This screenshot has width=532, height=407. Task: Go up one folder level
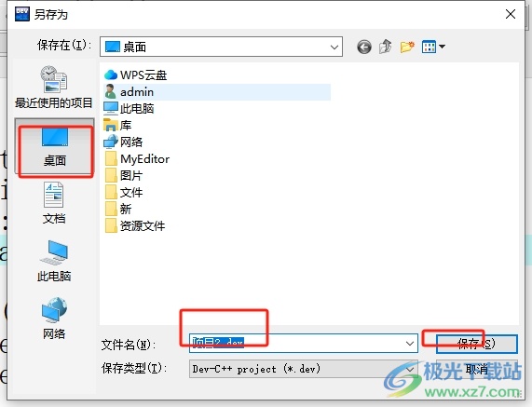pyautogui.click(x=386, y=47)
